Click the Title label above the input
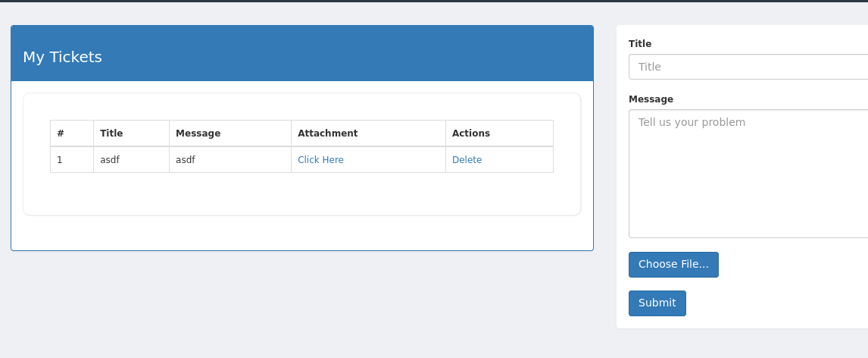Image resolution: width=868 pixels, height=358 pixels. pyautogui.click(x=640, y=44)
